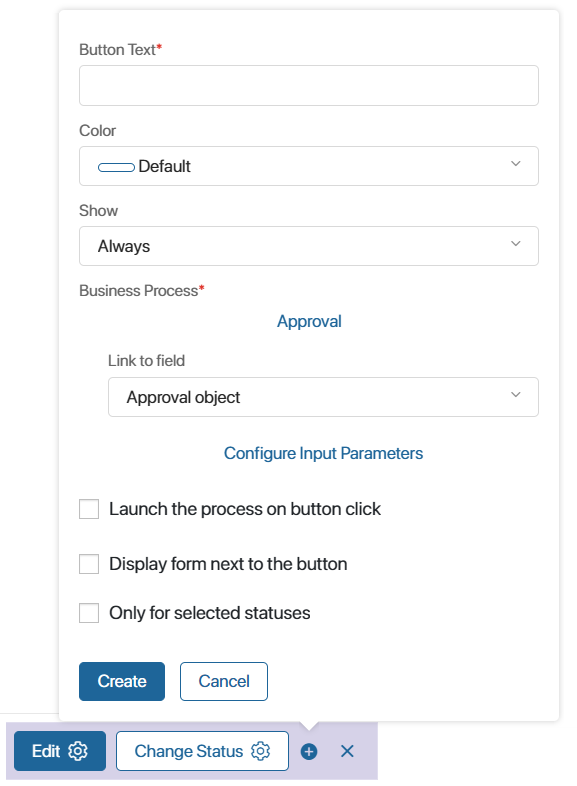
Task: Click the Default color preview pill icon
Action: pos(116,167)
